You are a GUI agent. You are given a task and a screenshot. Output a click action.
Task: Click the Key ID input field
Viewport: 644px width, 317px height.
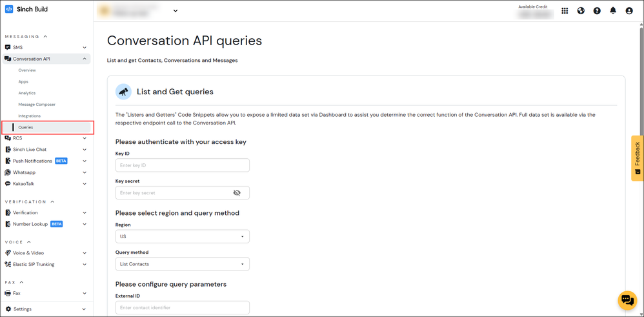point(182,165)
